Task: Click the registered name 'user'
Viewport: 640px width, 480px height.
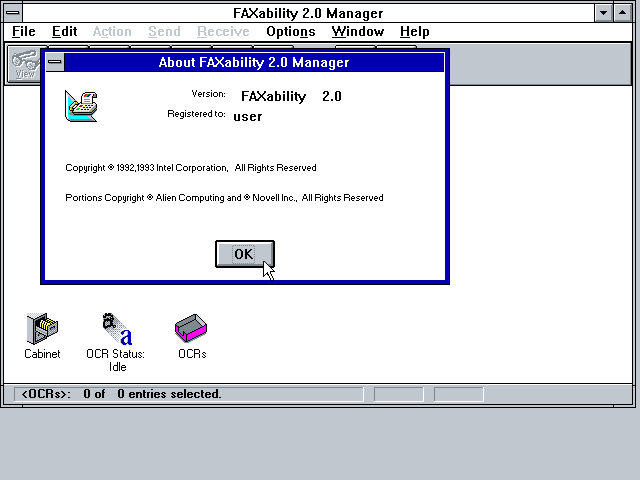Action: click(247, 117)
